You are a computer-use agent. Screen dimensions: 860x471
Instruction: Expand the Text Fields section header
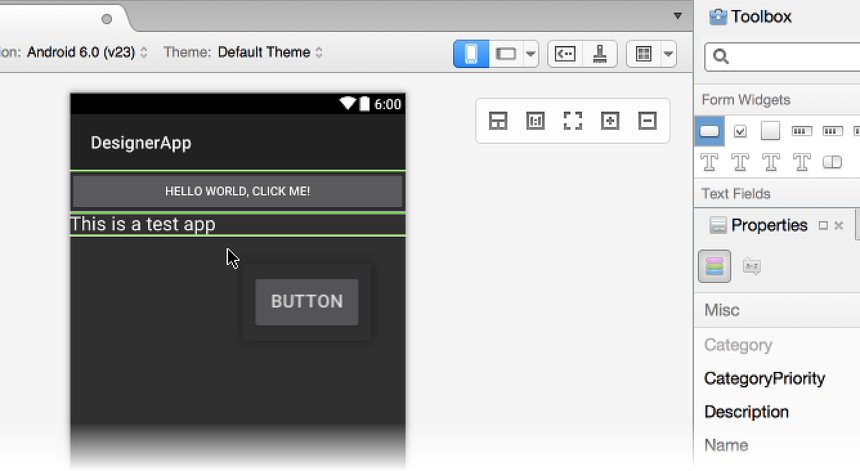click(x=777, y=194)
